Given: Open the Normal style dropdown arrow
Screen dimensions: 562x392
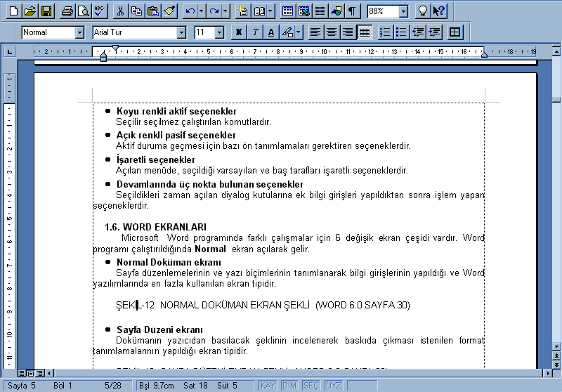Looking at the screenshot, I should click(79, 32).
